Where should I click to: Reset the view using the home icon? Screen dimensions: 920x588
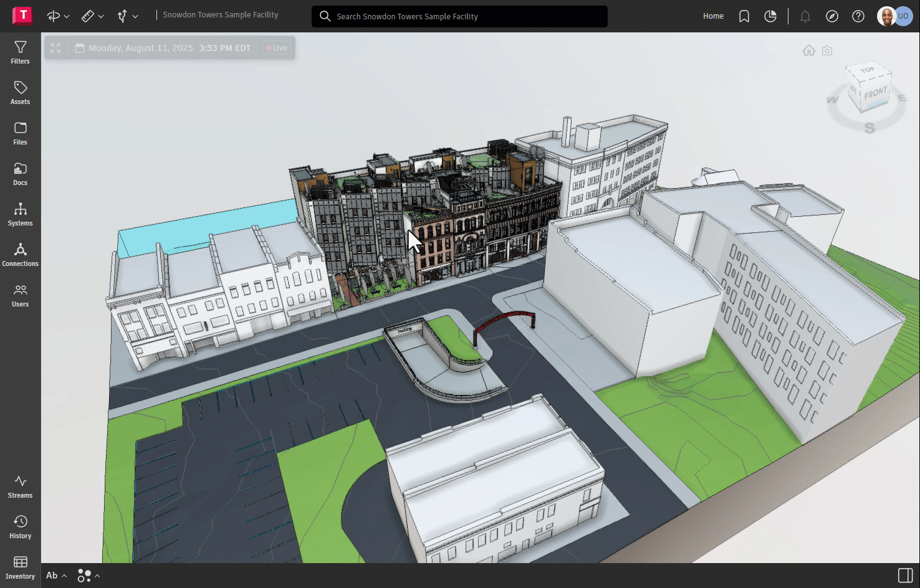click(808, 50)
